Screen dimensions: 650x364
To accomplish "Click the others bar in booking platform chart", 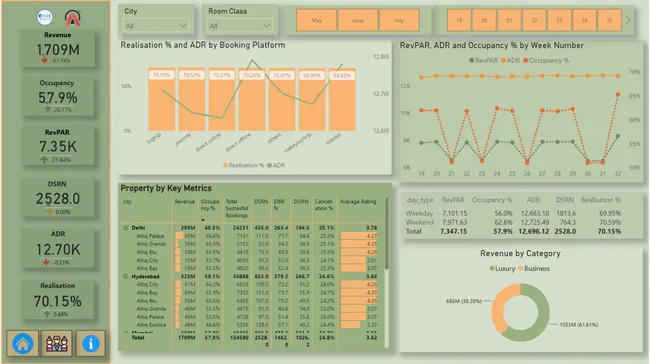I will coord(282,99).
